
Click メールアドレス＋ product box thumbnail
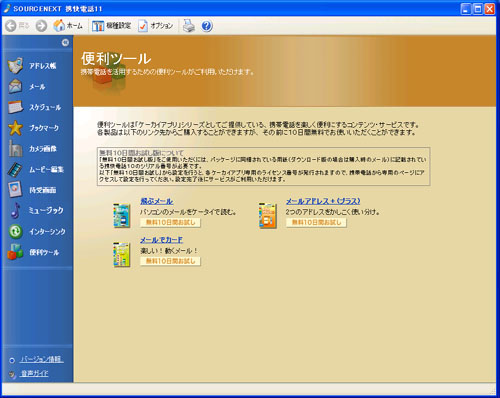point(268,216)
